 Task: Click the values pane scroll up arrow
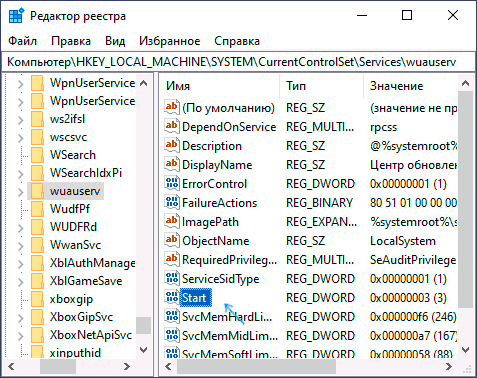coord(466,83)
